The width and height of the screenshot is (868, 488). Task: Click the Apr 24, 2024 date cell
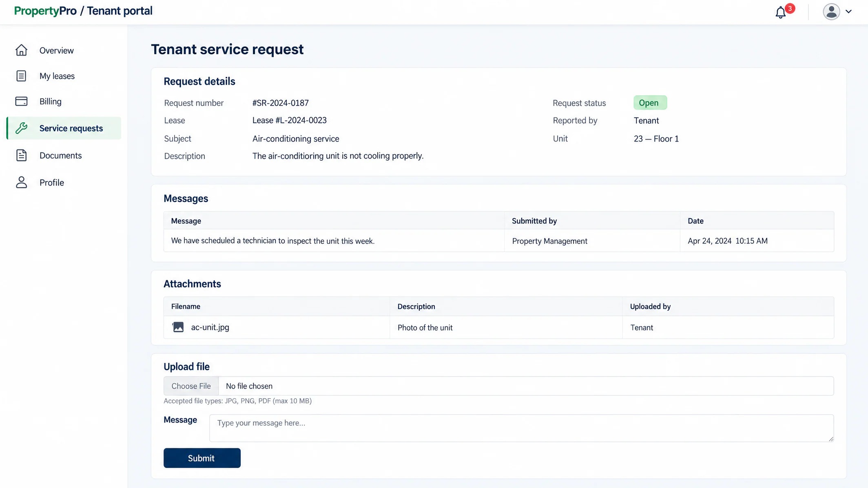tap(727, 241)
